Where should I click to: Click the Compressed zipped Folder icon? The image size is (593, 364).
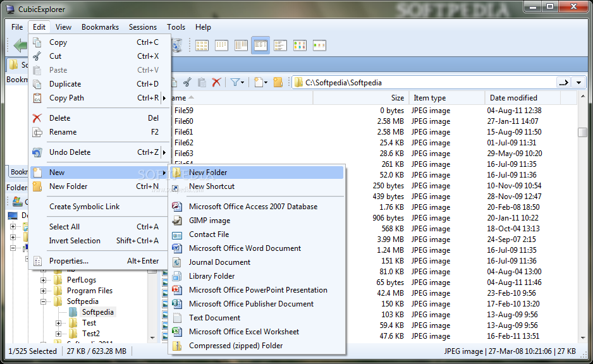click(177, 346)
